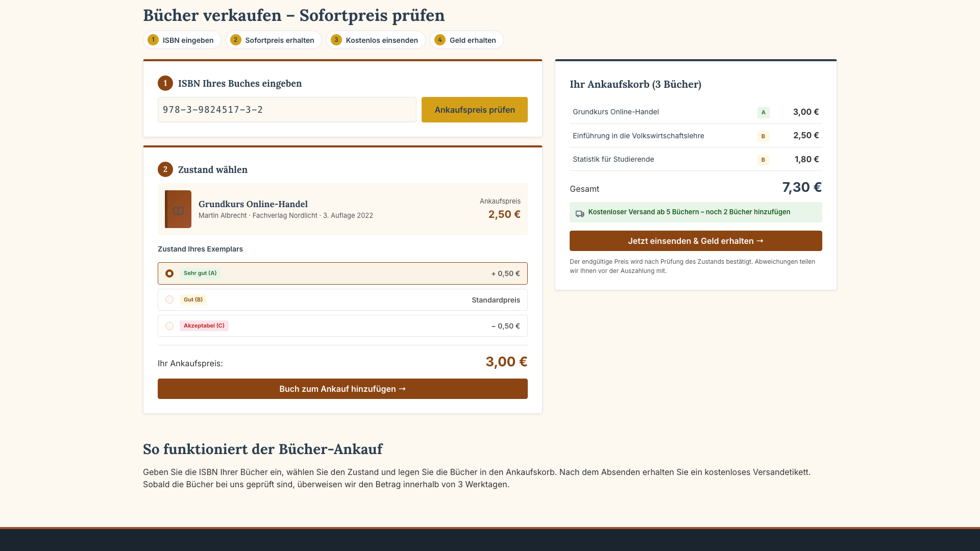Click the delivery truck icon in the free shipping notice
Image resolution: width=980 pixels, height=551 pixels.
[580, 214]
